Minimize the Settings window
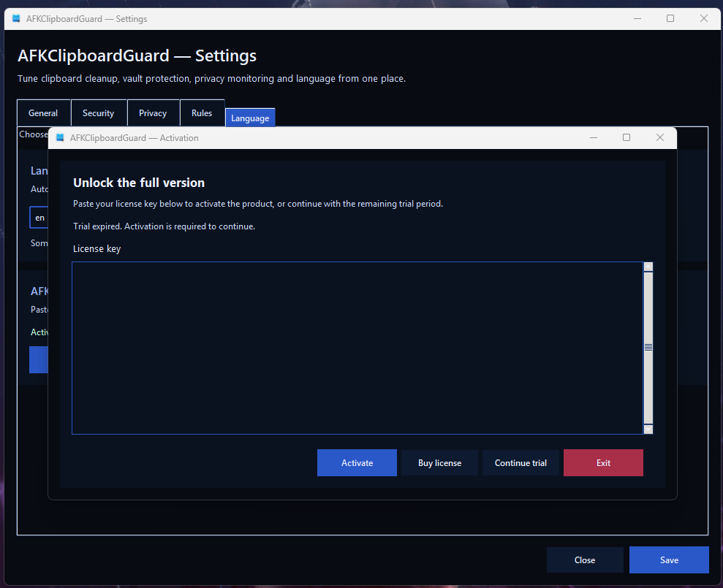The height and width of the screenshot is (588, 723). [x=636, y=19]
